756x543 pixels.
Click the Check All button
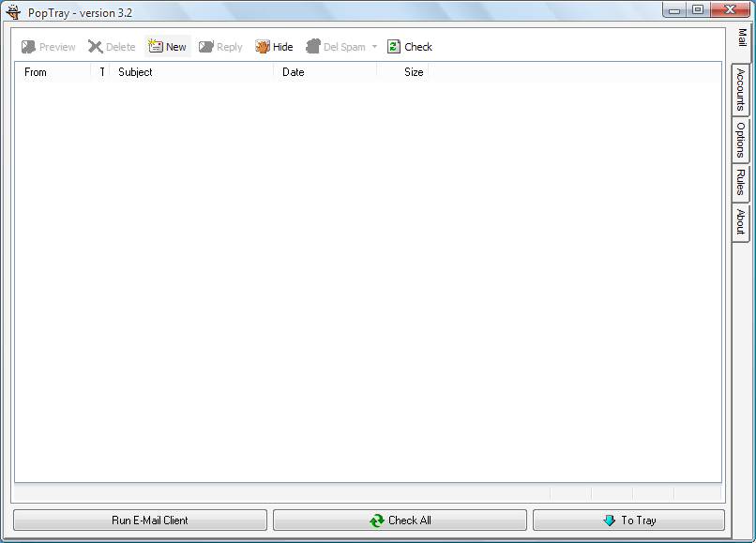[x=400, y=520]
